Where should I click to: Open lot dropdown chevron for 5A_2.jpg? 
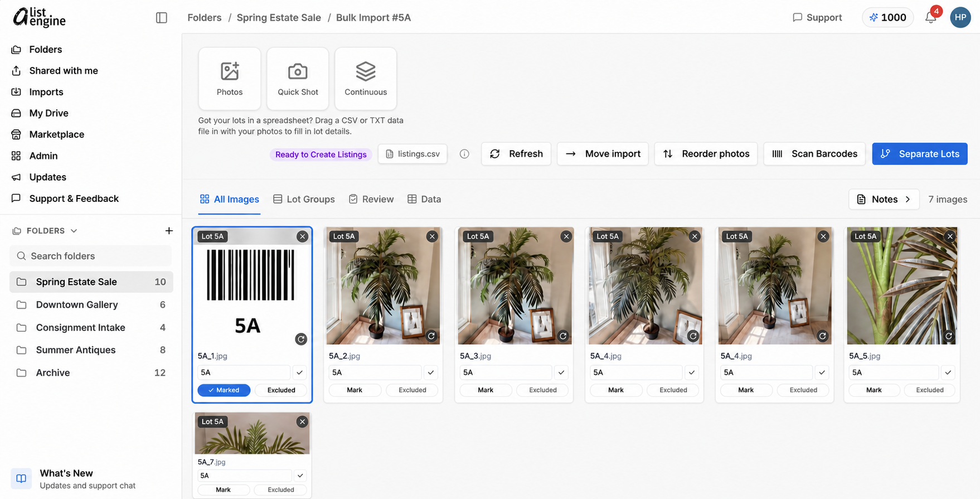[x=431, y=372]
